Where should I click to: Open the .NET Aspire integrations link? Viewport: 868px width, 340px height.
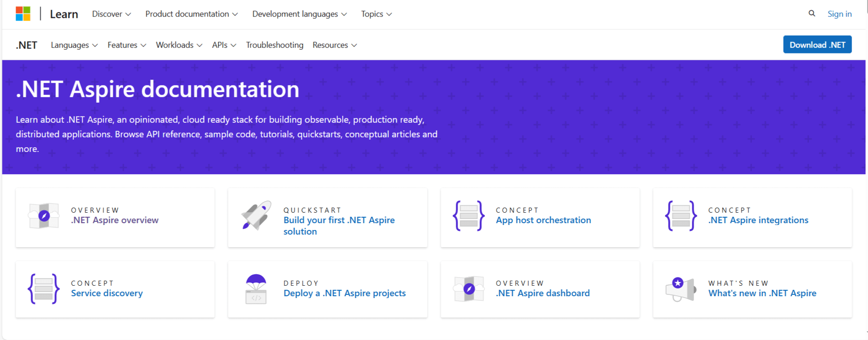coord(758,220)
